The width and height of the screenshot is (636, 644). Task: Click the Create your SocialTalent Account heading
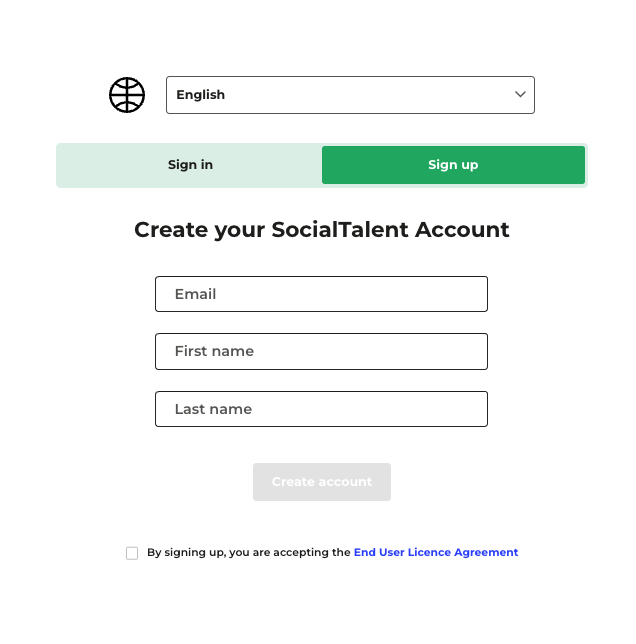[321, 230]
